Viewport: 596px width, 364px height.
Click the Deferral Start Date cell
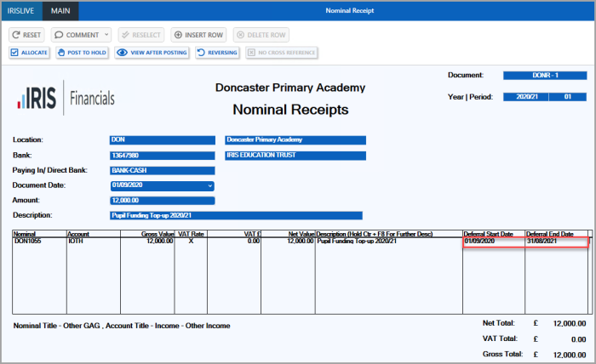point(493,242)
